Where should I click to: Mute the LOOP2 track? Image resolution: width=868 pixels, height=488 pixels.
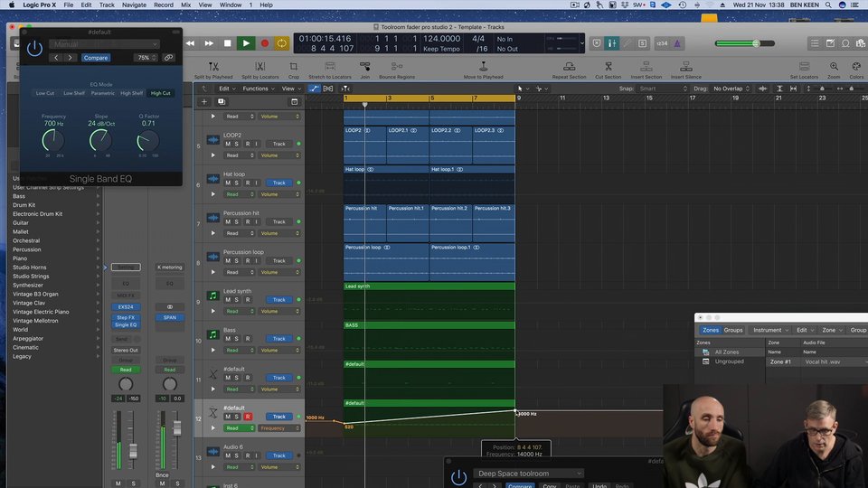(x=228, y=144)
